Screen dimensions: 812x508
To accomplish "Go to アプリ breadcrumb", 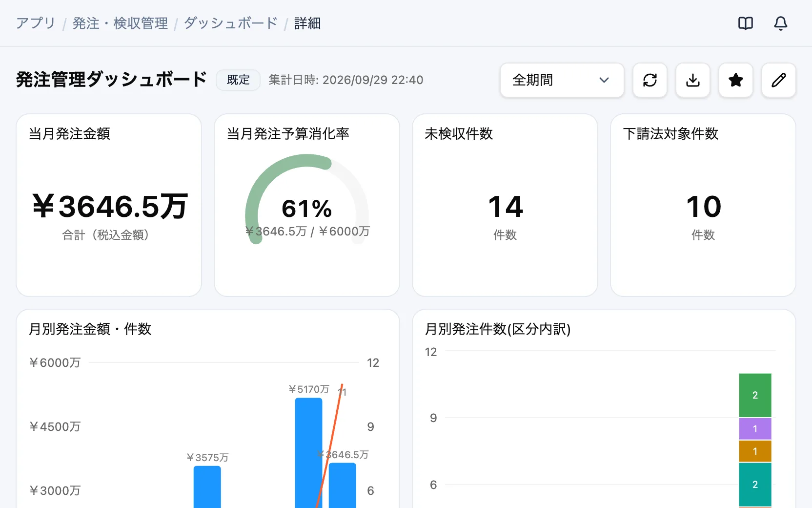I will pyautogui.click(x=36, y=23).
